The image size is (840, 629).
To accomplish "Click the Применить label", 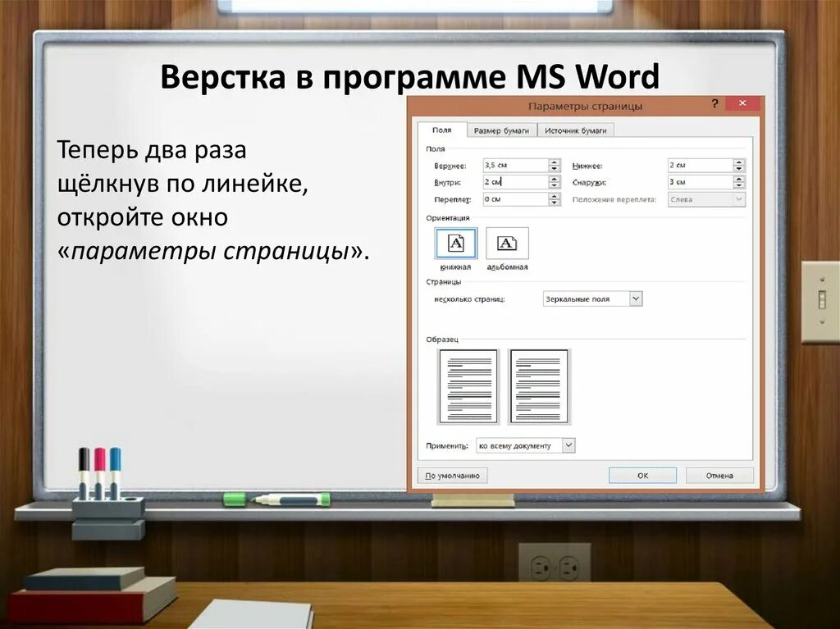I will pos(447,446).
